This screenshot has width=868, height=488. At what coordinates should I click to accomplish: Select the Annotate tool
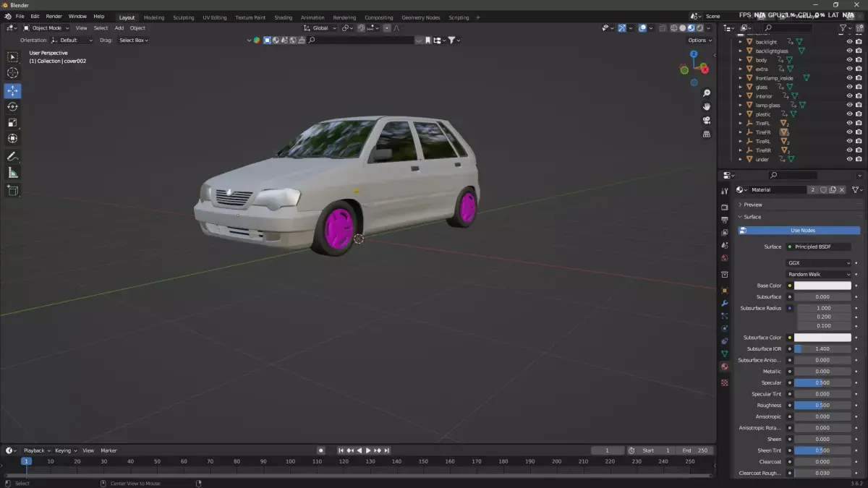[13, 157]
